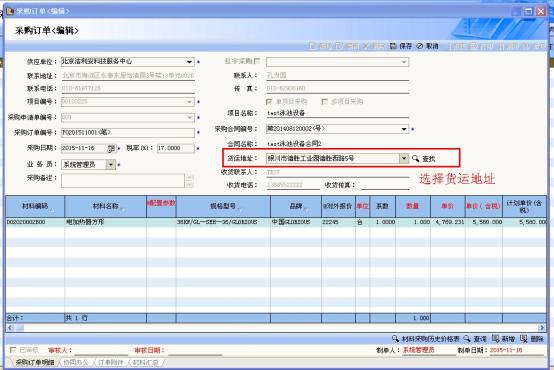554x370 pixels.
Task: Click the 采购订单编号 input field
Action: coord(128,133)
